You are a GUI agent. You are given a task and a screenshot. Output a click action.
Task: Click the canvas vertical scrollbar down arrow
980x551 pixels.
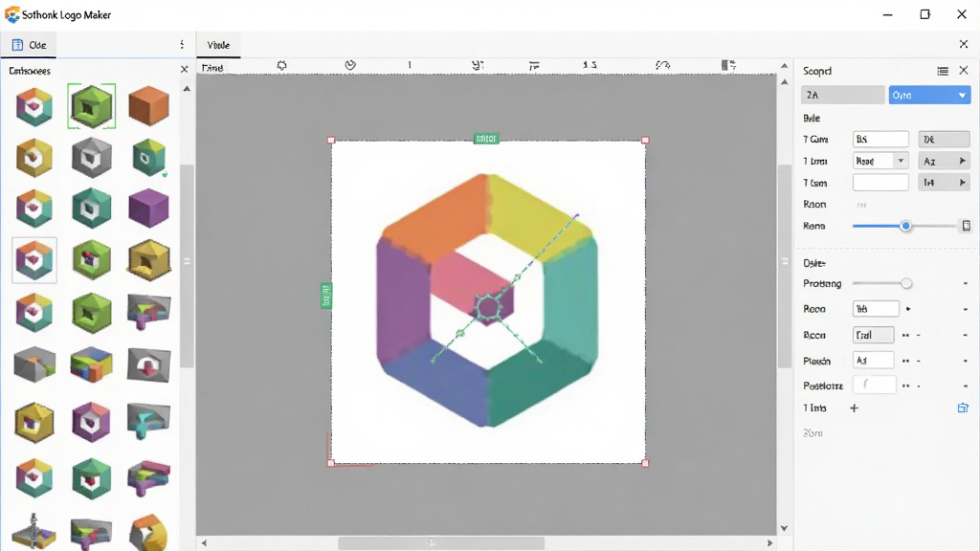click(784, 528)
